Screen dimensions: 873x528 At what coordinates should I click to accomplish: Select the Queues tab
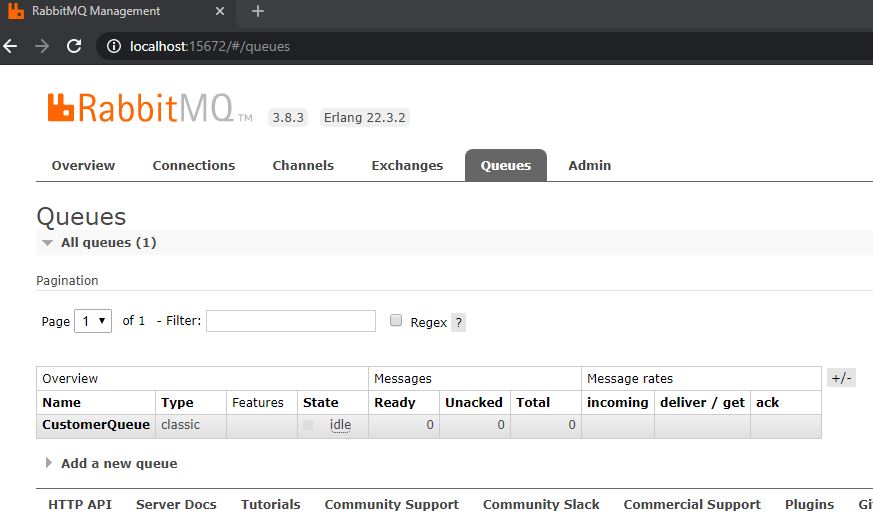pyautogui.click(x=506, y=165)
